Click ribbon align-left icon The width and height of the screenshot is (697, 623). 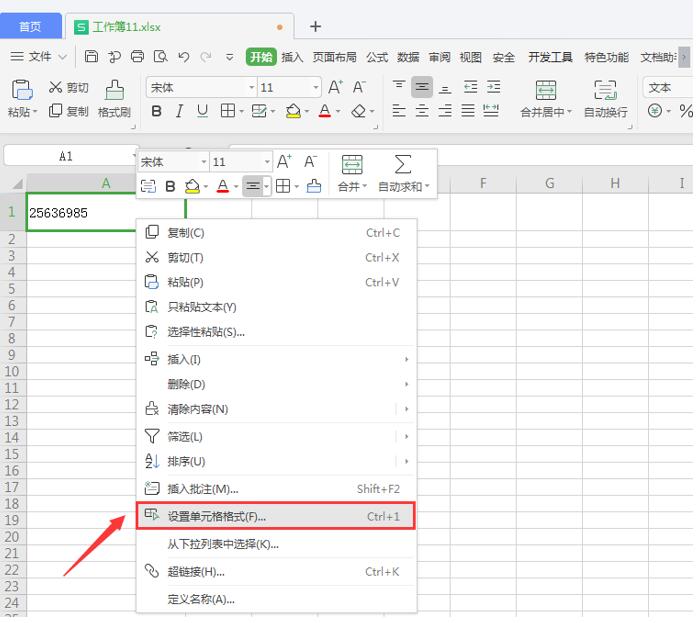399,111
